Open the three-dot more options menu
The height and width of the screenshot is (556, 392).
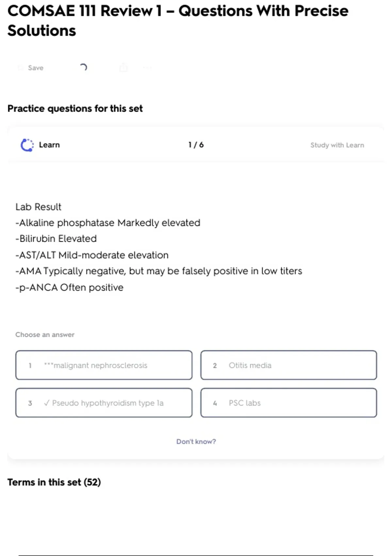[x=147, y=68]
